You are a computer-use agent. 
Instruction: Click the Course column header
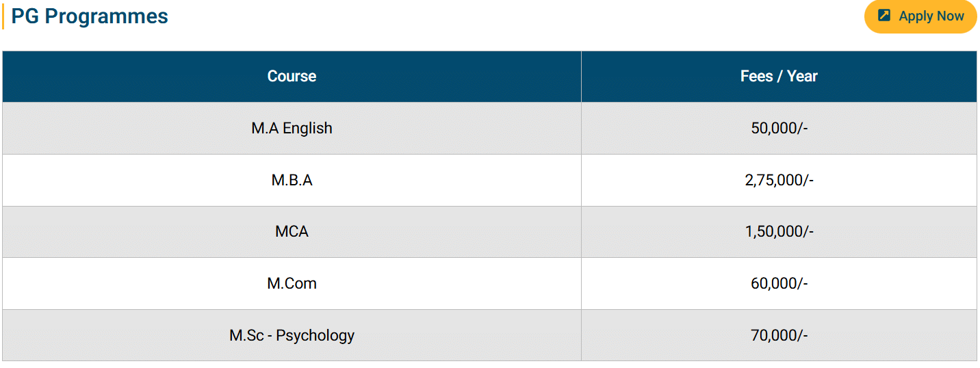click(292, 77)
